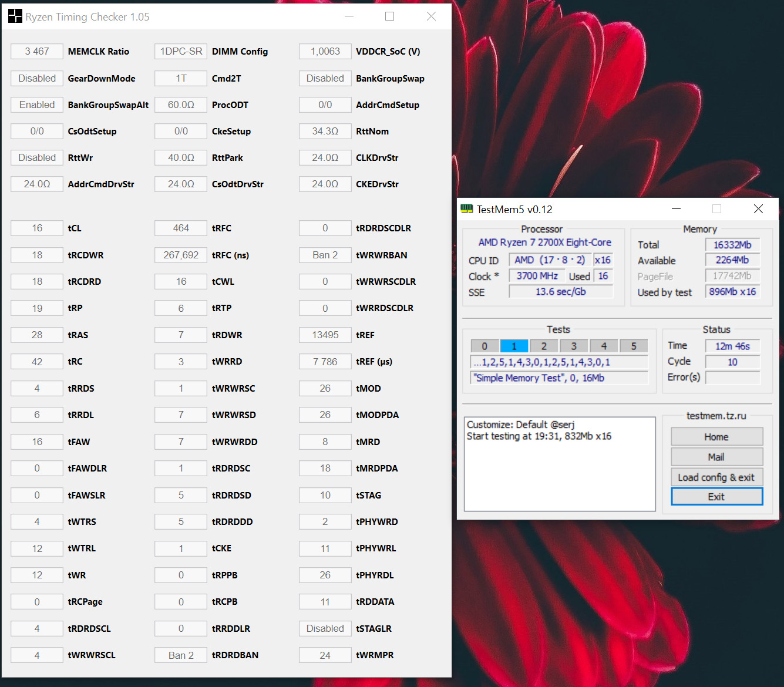The image size is (784, 687).
Task: Click the CLKDrvStr 24.0Ω field
Action: 325,157
